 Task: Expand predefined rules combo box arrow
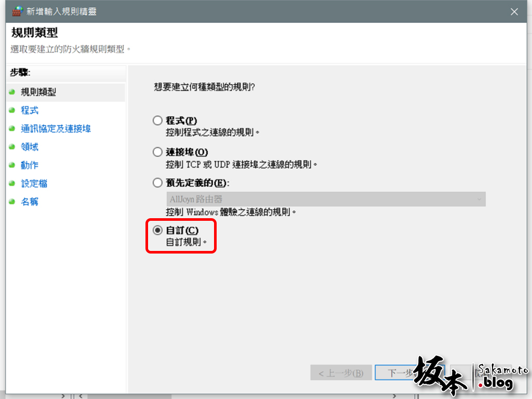479,199
